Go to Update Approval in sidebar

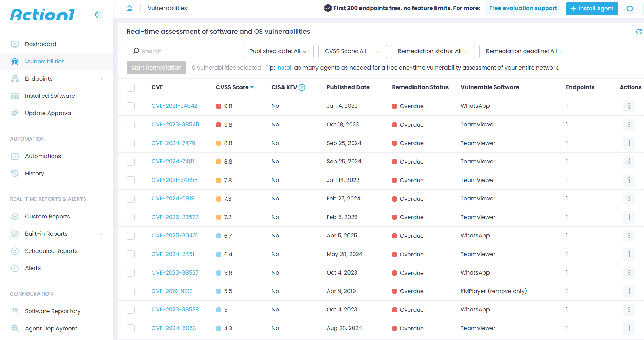[49, 113]
